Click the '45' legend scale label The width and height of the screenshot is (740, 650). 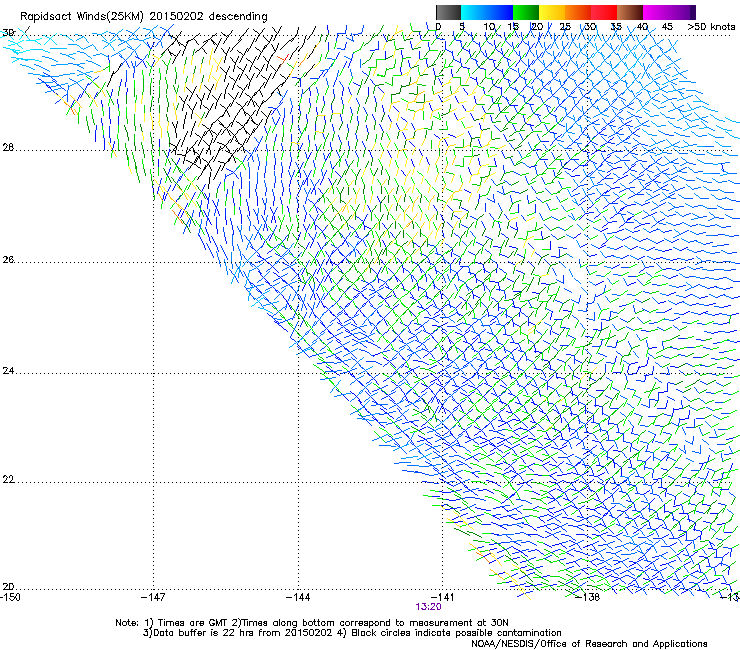coord(667,27)
